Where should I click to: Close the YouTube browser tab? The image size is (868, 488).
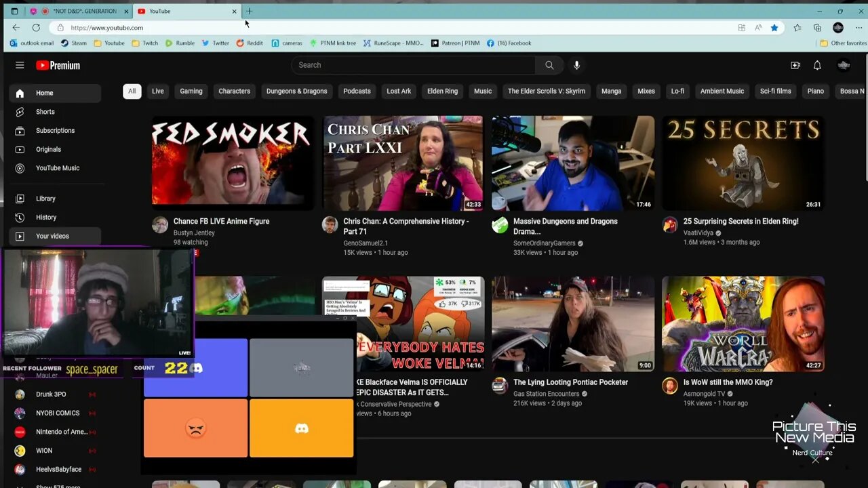point(235,12)
